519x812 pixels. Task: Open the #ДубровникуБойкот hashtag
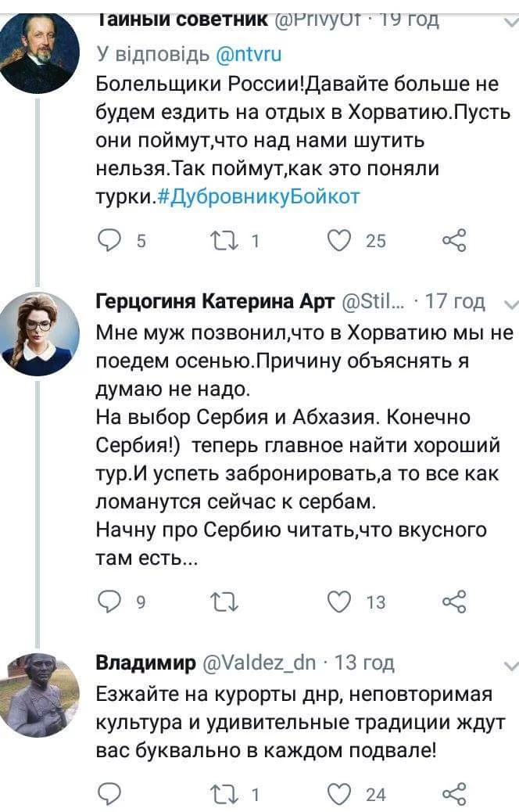[260, 196]
